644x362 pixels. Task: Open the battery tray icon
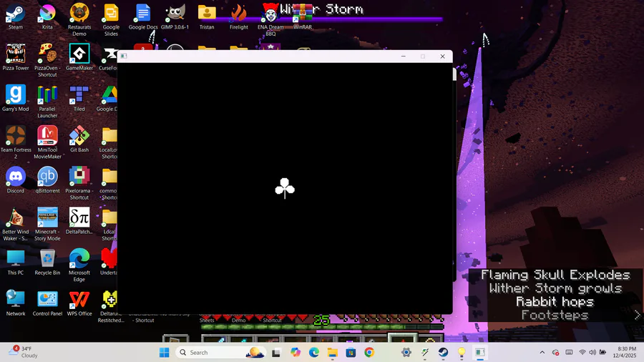point(602,352)
